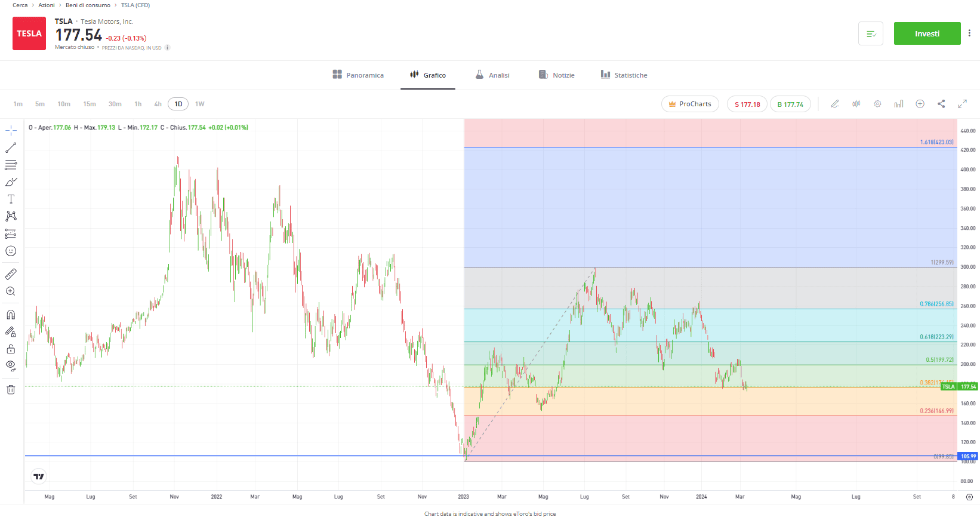
Task: Hide all drawings on the chart
Action: [x=11, y=366]
